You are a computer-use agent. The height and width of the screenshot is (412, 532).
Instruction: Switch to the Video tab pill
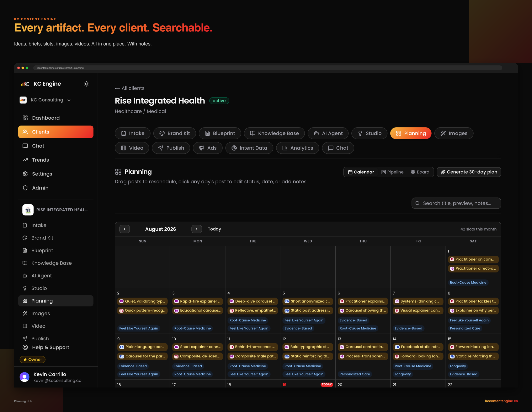point(132,148)
